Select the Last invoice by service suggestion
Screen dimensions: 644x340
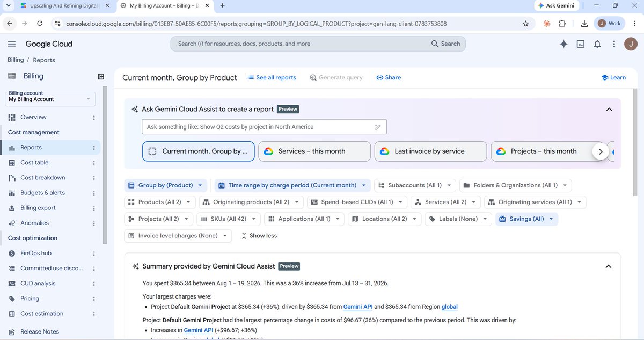[430, 151]
